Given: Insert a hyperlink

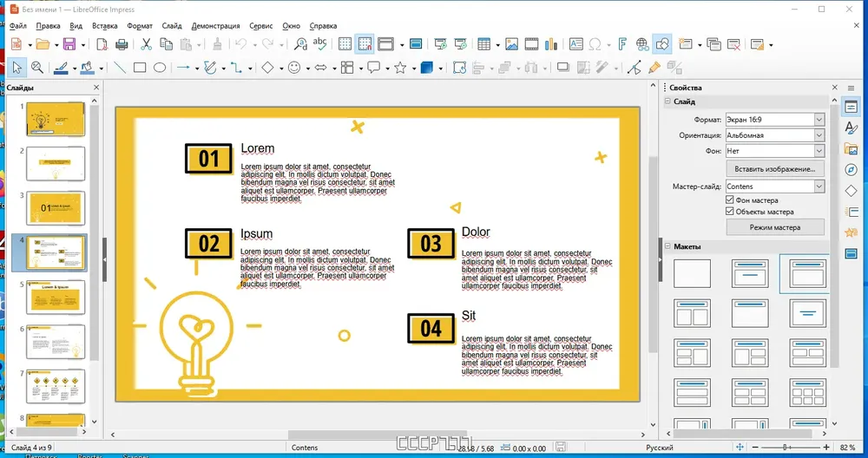Looking at the screenshot, I should pos(642,44).
